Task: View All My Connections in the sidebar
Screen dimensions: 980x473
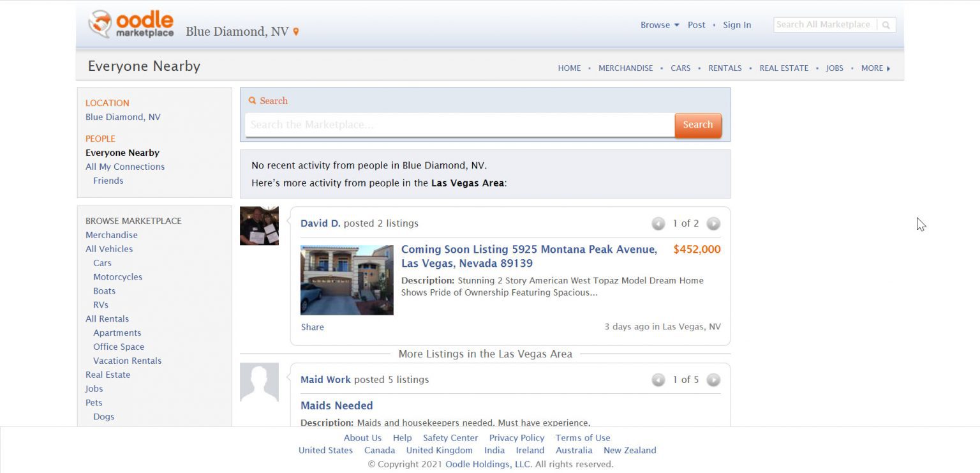Action: (125, 167)
